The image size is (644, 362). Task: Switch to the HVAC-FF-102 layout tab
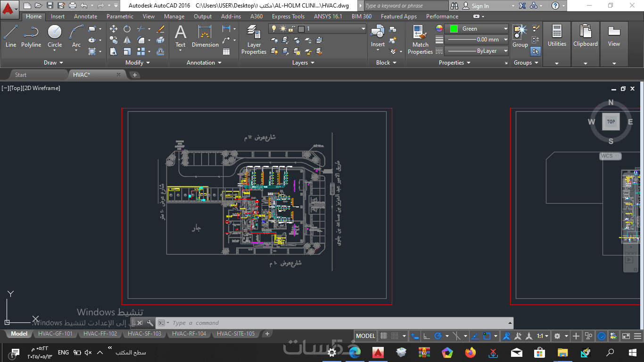[x=100, y=334]
